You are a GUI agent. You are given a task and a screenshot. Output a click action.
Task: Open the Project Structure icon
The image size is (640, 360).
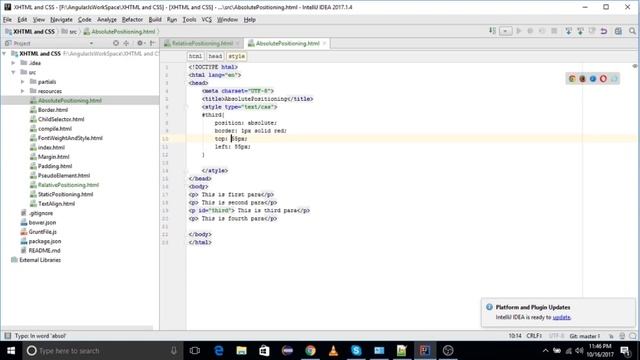tap(618, 31)
